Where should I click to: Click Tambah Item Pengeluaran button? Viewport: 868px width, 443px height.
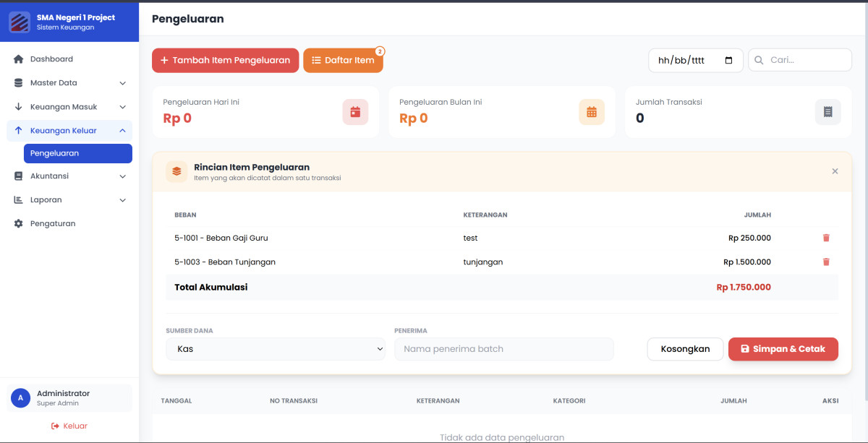tap(225, 61)
